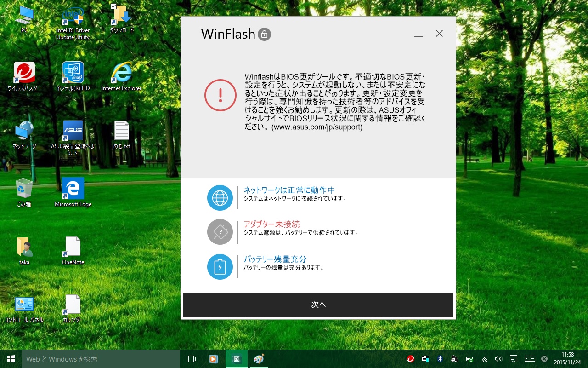Click the speaker-shaped audio manager tray icon
Screen dimensions: 588x368
(x=454, y=359)
